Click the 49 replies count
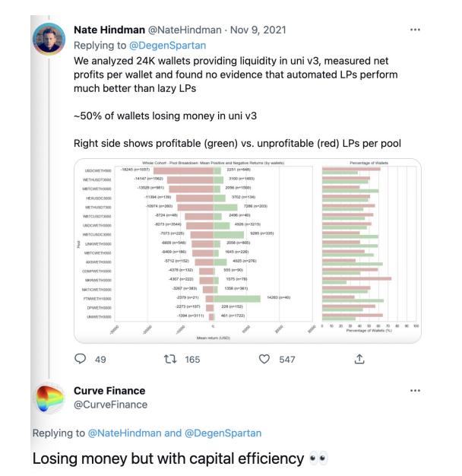This screenshot has height=476, width=462. point(100,359)
